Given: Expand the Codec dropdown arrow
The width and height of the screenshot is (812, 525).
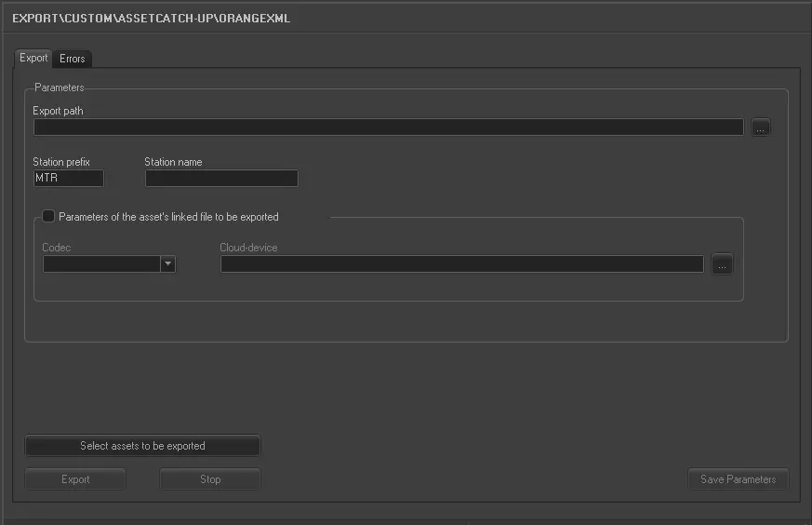Looking at the screenshot, I should click(x=167, y=264).
